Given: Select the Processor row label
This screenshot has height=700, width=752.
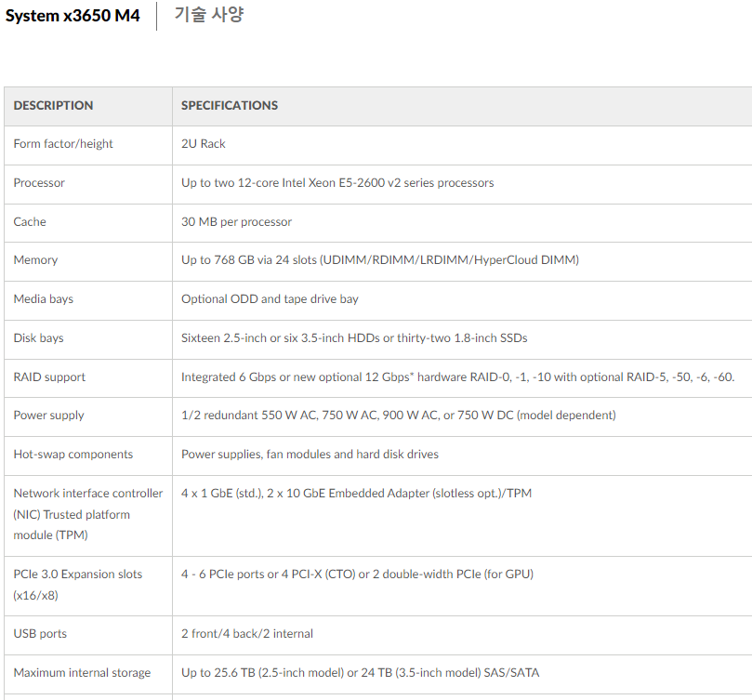Looking at the screenshot, I should click(x=39, y=183).
